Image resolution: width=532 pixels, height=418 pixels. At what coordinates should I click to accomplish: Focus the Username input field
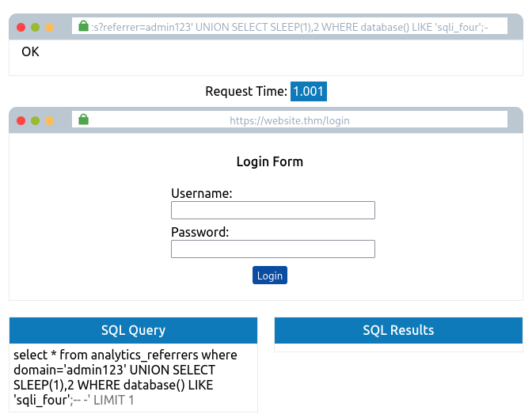coord(273,210)
